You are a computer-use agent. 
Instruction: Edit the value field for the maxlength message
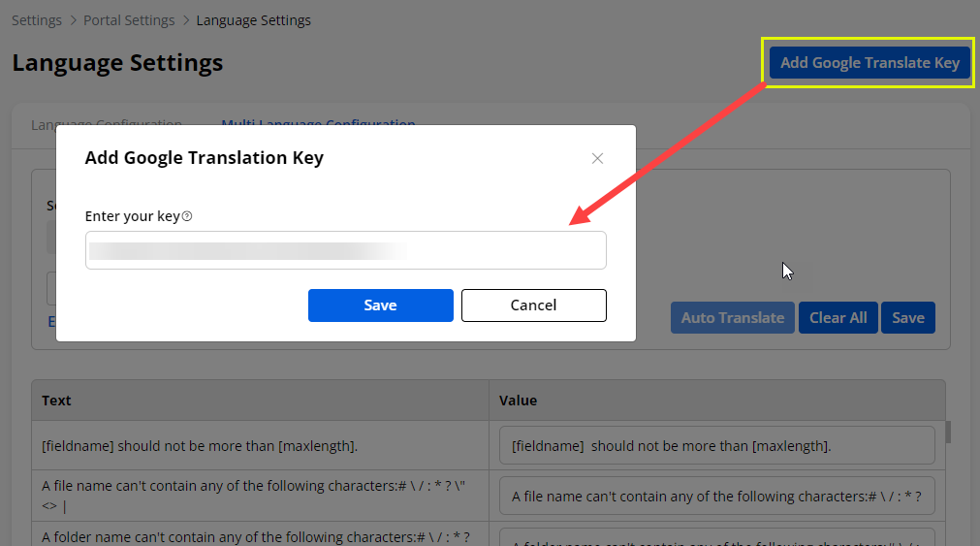[x=716, y=446]
